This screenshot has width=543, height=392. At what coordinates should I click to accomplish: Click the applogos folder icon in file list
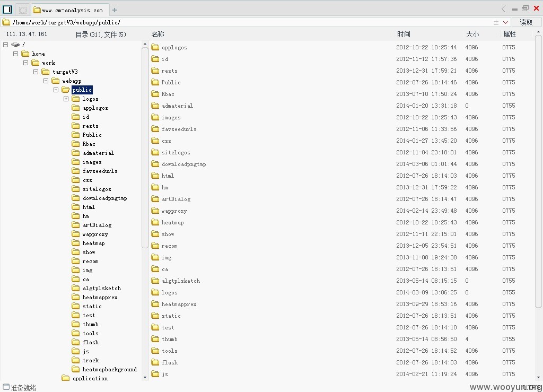tap(155, 47)
